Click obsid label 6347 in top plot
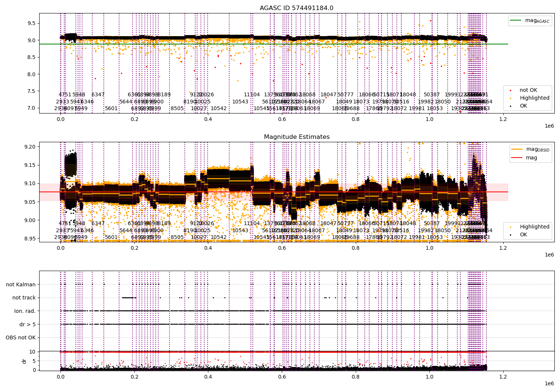Screen dimensions: 560x392 [x=98, y=95]
